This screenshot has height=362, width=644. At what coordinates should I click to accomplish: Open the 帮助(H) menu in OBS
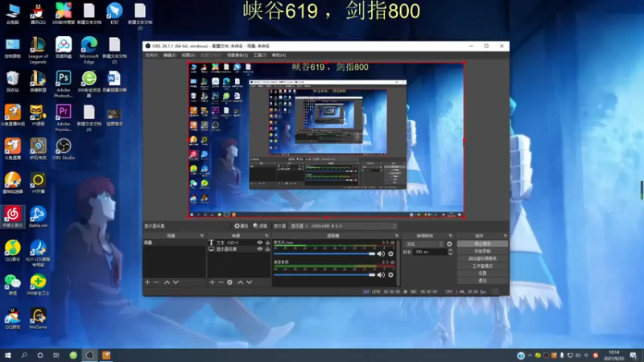point(279,55)
